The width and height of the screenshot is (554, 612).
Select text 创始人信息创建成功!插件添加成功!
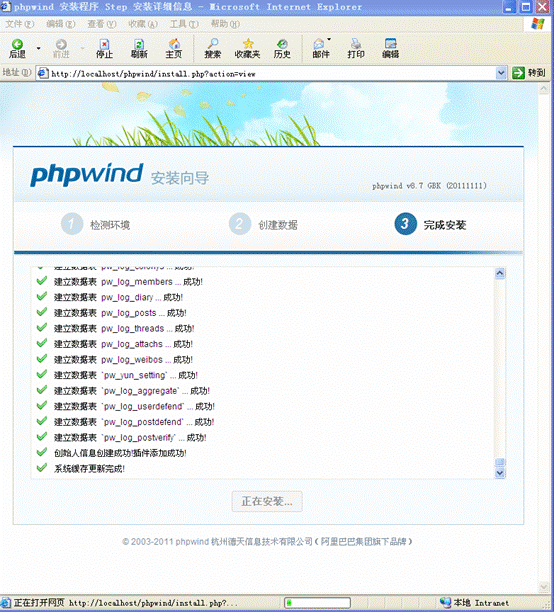[120, 453]
